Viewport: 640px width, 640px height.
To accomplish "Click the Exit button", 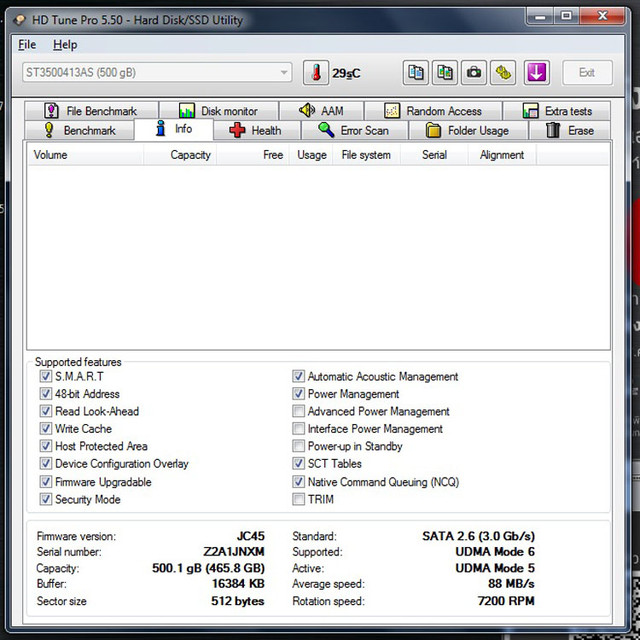I will pos(587,73).
